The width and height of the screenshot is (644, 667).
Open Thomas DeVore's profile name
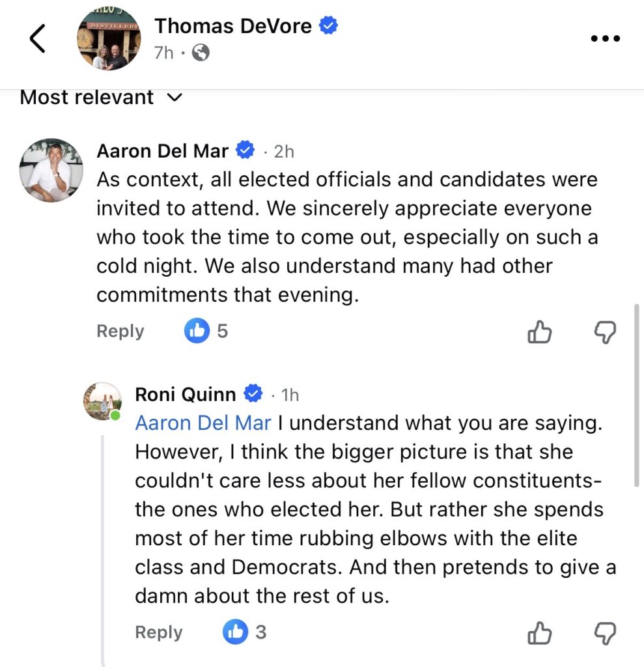[x=233, y=26]
